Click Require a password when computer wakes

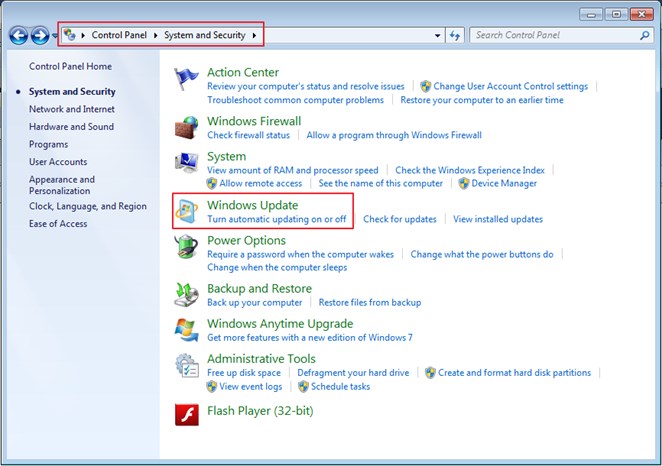300,255
